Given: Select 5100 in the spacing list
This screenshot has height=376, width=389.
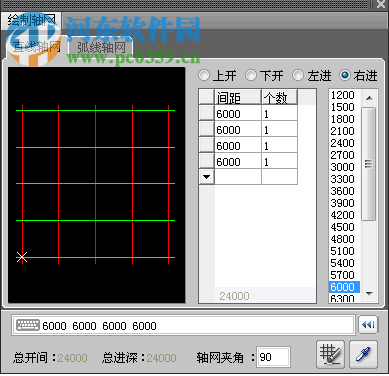Looking at the screenshot, I should pyautogui.click(x=343, y=251).
